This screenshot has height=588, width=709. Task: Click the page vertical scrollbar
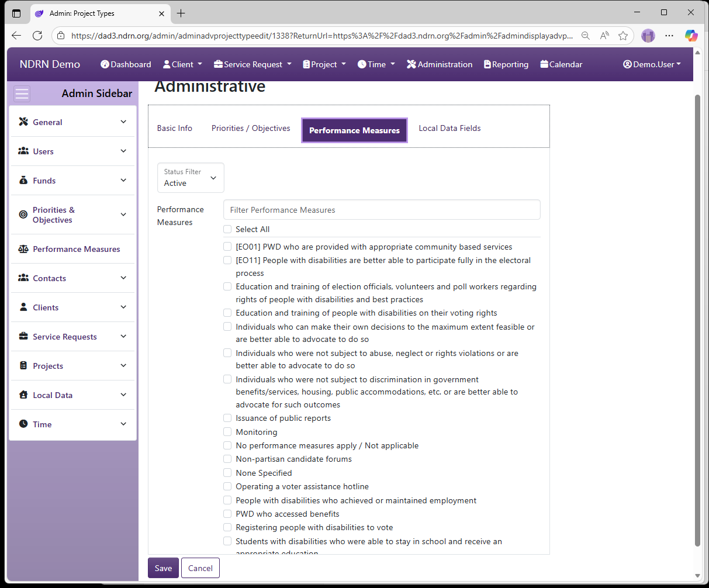[697, 320]
